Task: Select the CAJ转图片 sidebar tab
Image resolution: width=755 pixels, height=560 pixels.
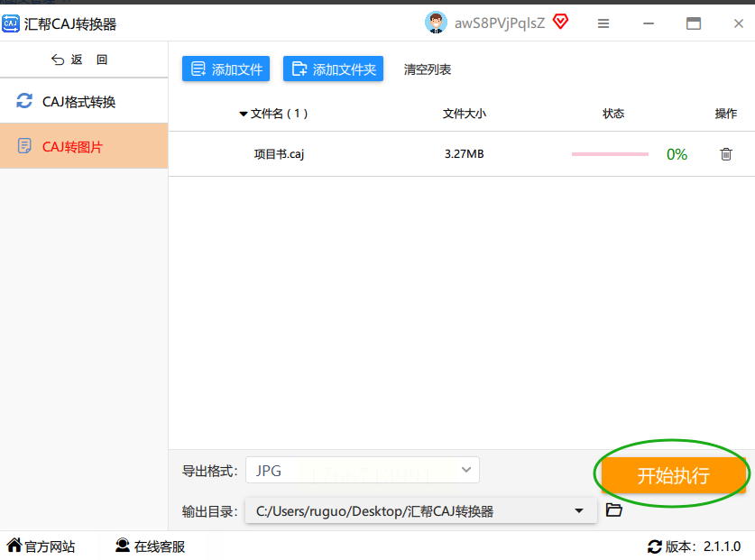Action: pyautogui.click(x=84, y=146)
